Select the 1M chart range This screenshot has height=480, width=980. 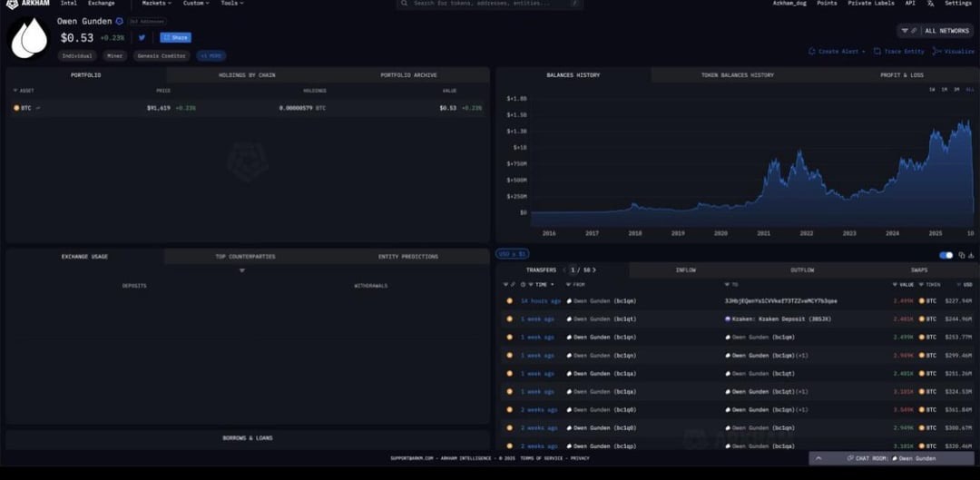tap(945, 89)
